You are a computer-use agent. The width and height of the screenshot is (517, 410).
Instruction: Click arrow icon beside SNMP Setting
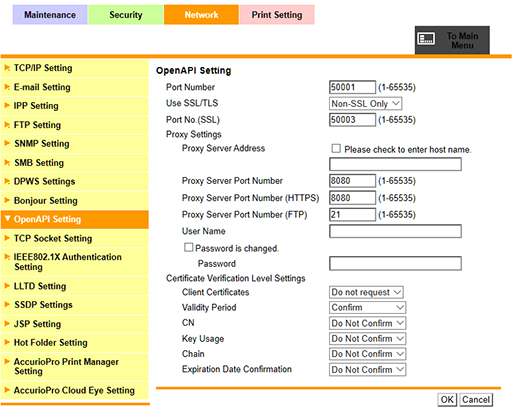click(x=7, y=143)
